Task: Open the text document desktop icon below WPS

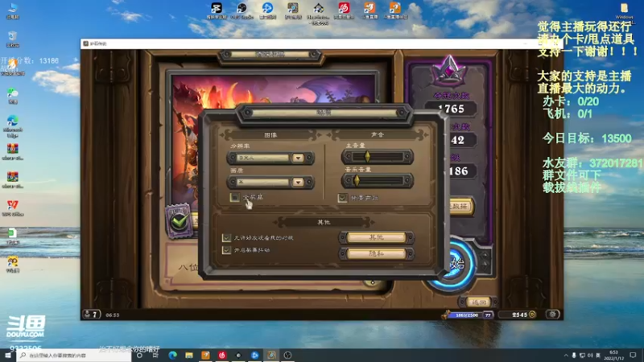Action: 13,236
